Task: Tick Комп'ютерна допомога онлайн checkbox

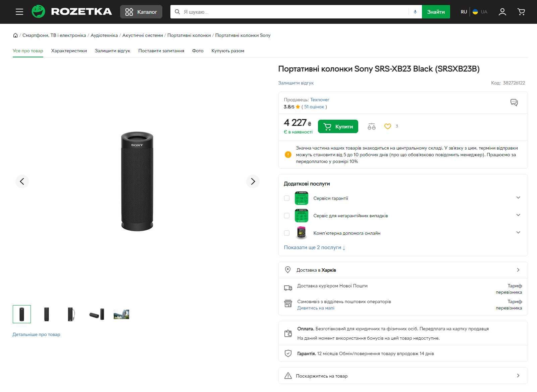Action: point(287,233)
